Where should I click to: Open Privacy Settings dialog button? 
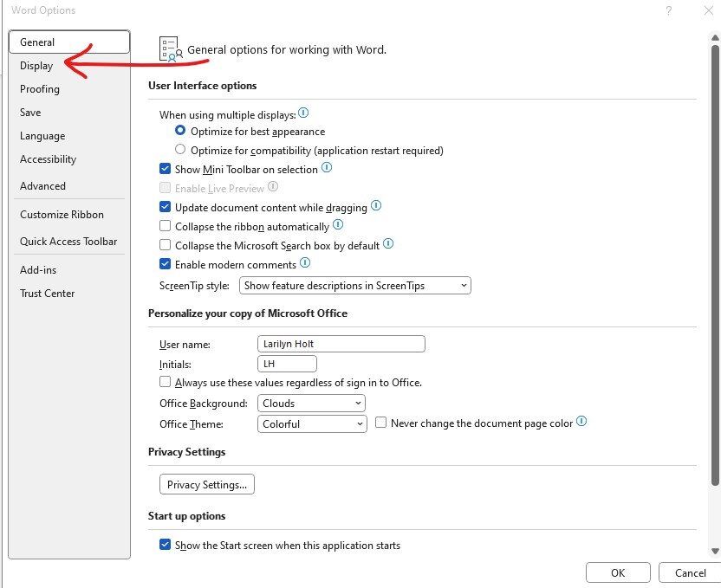coord(207,485)
